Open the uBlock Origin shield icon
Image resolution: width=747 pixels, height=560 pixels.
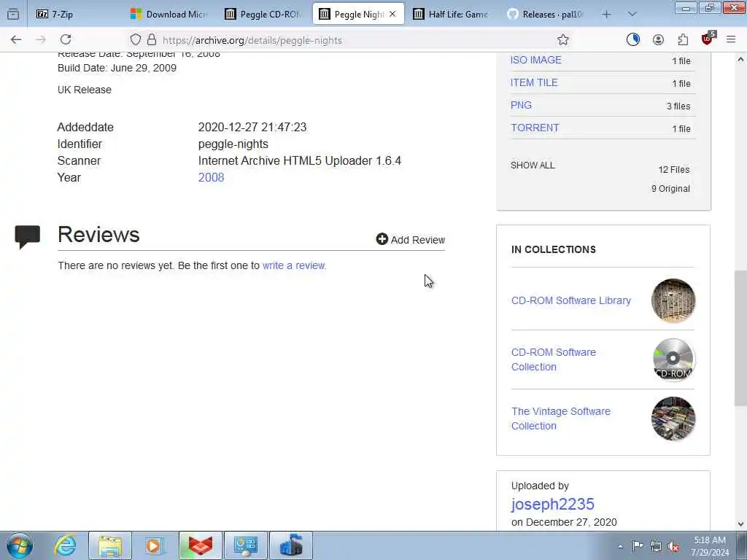(x=708, y=39)
